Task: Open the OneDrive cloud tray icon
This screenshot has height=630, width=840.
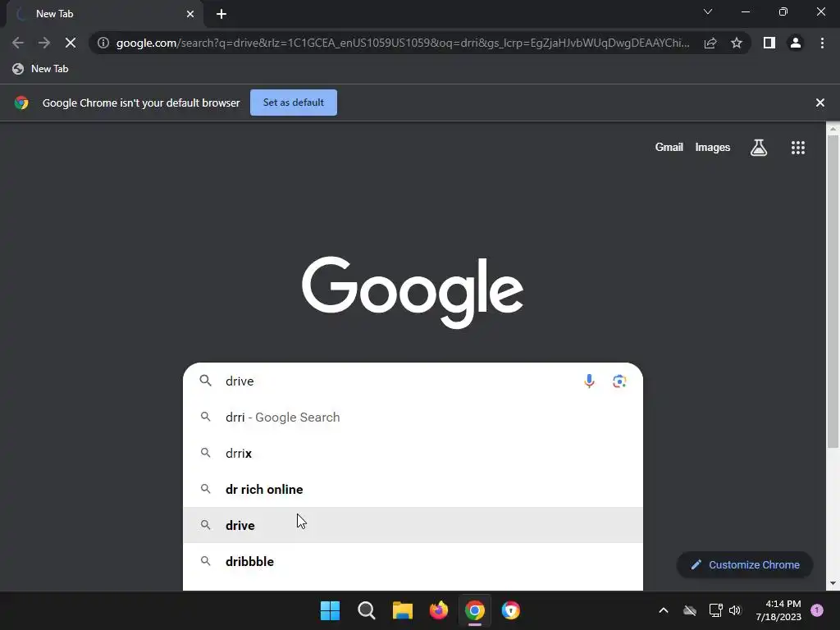Action: [690, 610]
